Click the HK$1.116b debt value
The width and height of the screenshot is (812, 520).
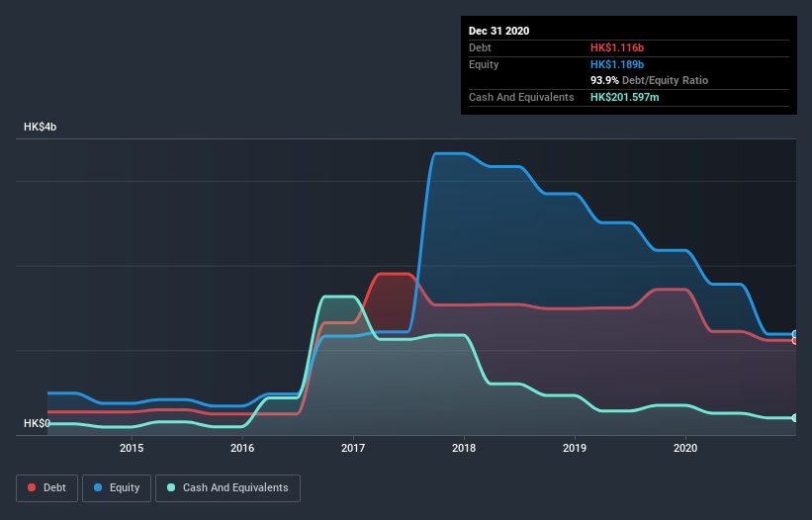point(617,47)
